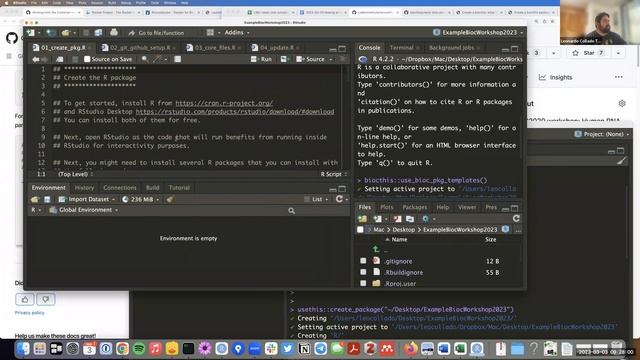The width and height of the screenshot is (640, 360).
Task: Show document in new window icon
Action: coord(60,59)
